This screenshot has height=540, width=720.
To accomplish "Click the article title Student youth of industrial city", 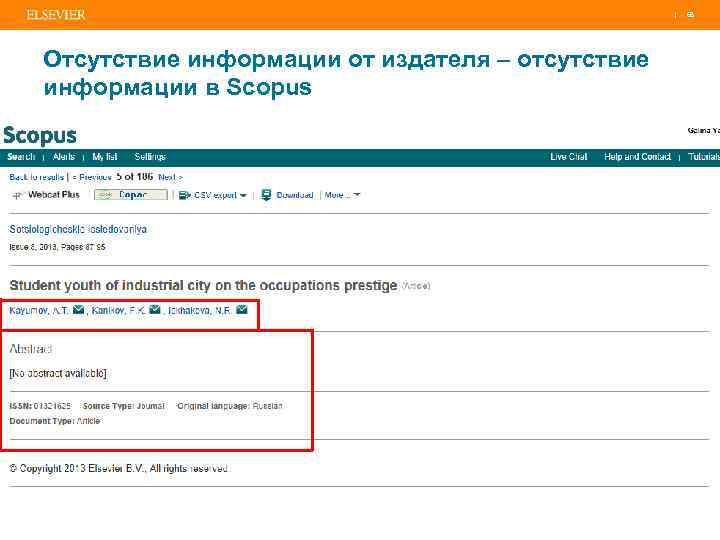I will (203, 286).
